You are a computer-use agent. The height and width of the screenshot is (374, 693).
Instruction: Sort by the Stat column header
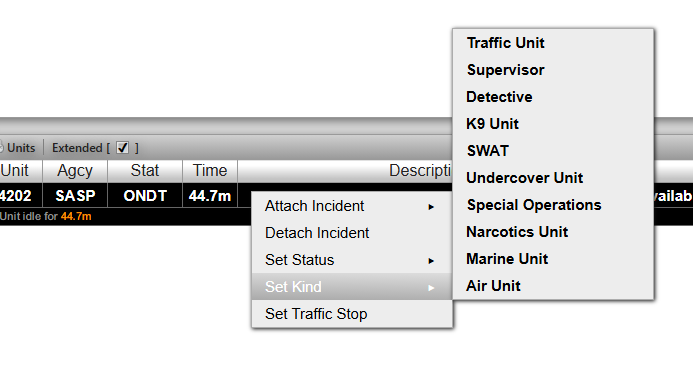pos(145,171)
